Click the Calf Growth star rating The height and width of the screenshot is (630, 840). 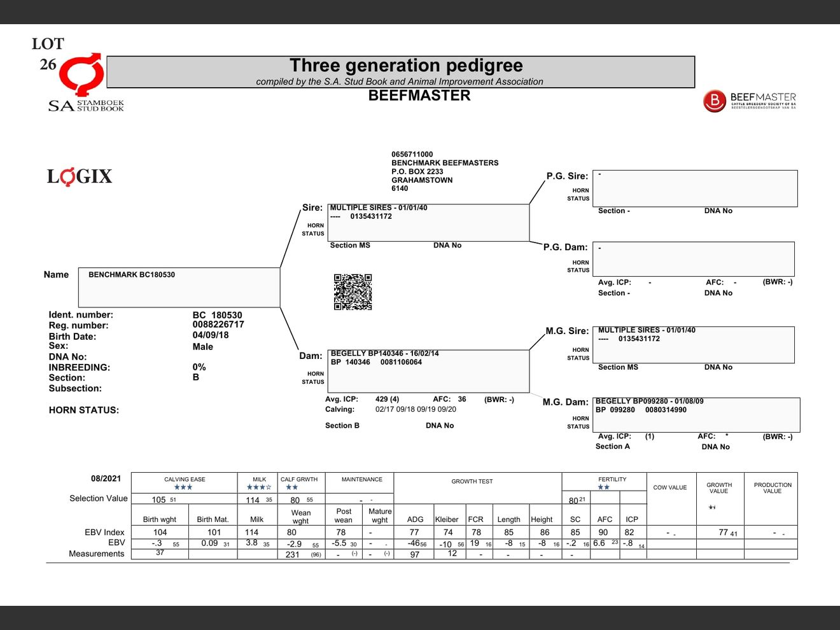(x=291, y=487)
